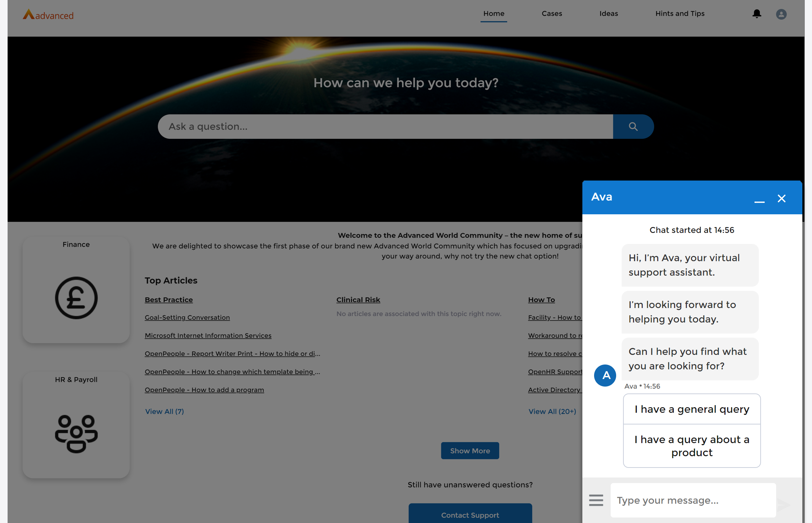Click the search magnifier button
Screen dimensions: 812x523
pyautogui.click(x=633, y=126)
